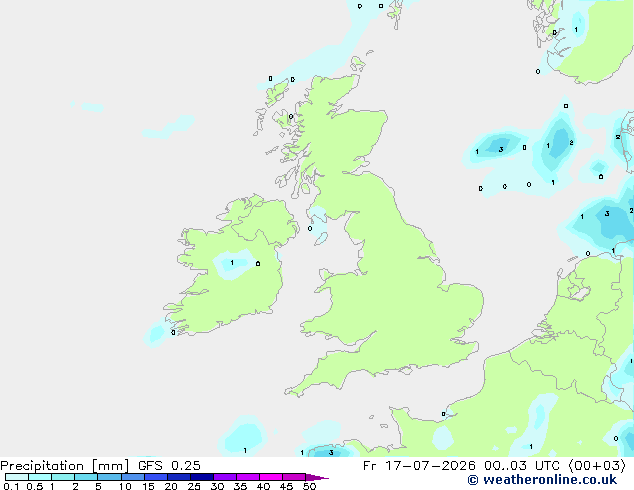Click the legend label 35
The height and width of the screenshot is (490, 634).
point(240,486)
